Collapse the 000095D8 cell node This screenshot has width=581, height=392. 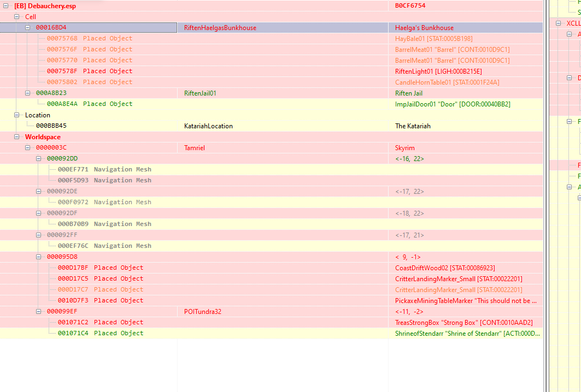pyautogui.click(x=39, y=257)
